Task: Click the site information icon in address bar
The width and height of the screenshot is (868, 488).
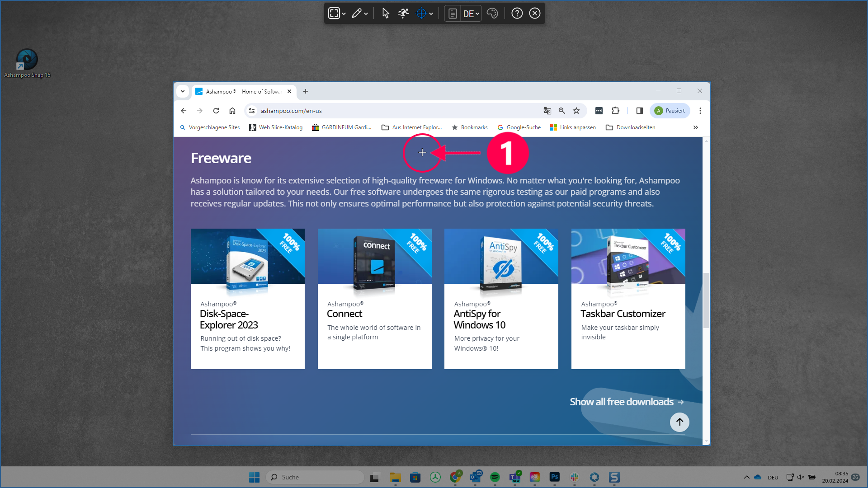Action: coord(252,111)
